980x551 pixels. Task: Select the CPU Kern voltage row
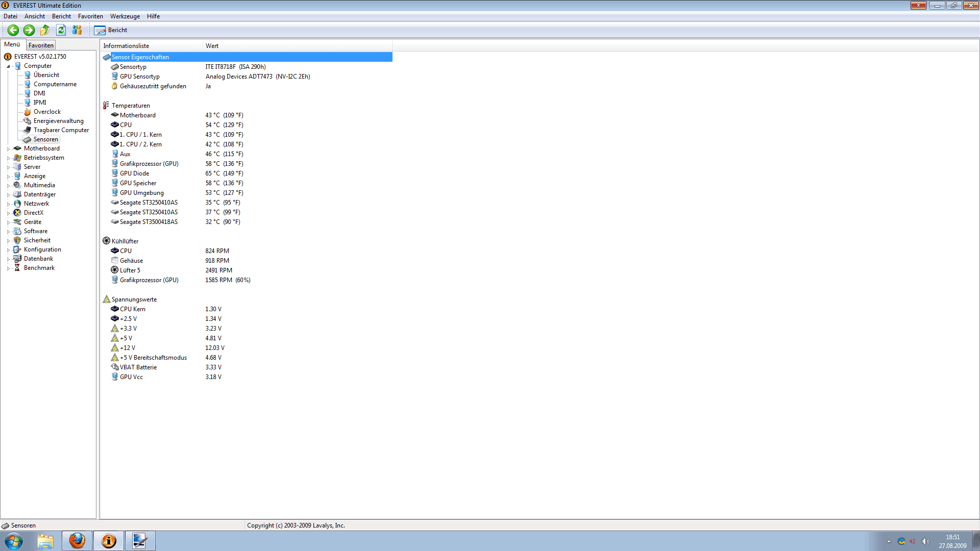[x=247, y=309]
